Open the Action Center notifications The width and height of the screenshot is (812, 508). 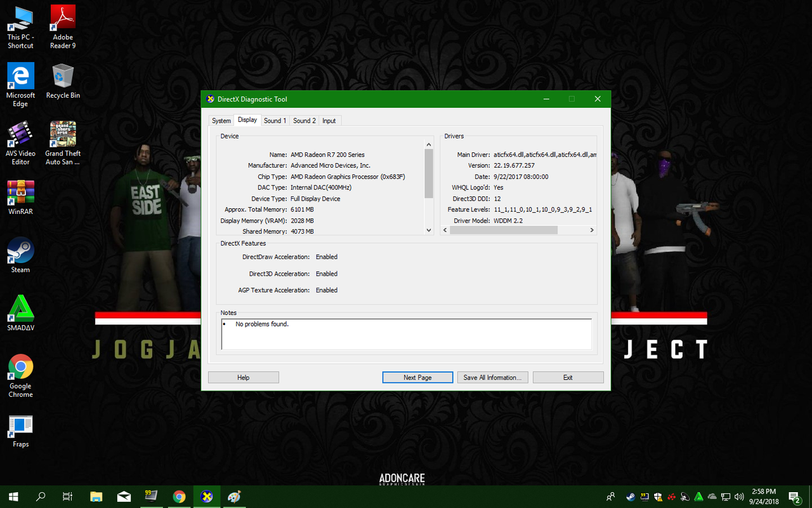796,497
